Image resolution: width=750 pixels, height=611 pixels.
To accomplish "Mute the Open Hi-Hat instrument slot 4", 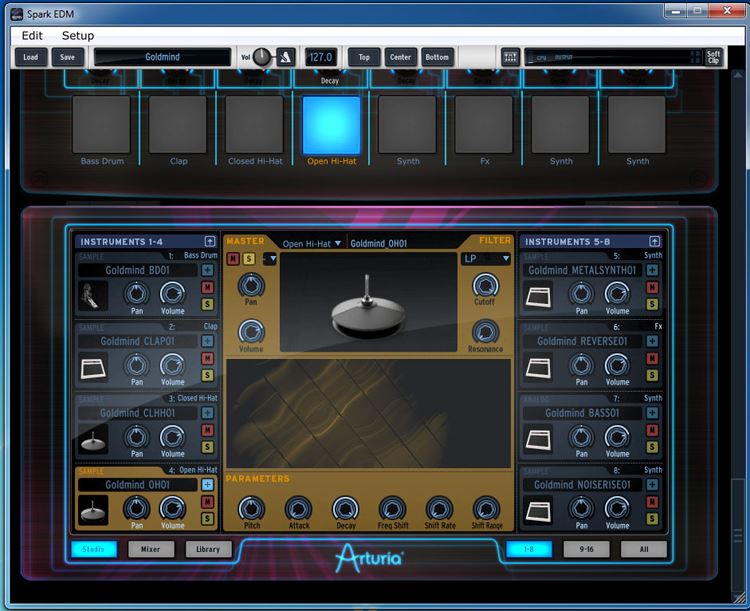I will coord(207,501).
